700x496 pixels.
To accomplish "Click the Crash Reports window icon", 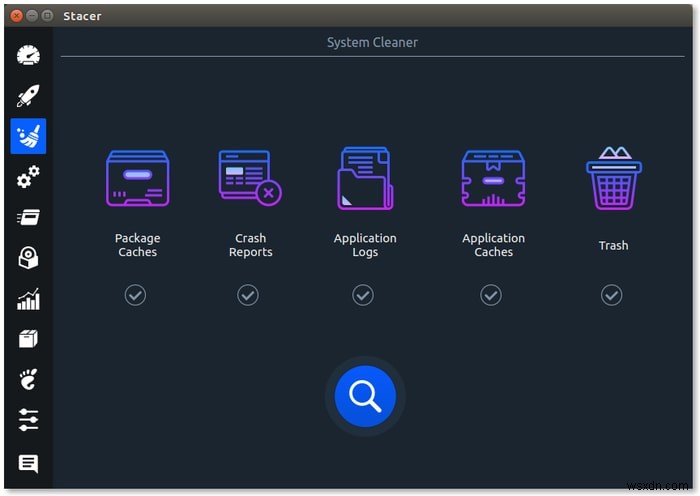I will (250, 178).
